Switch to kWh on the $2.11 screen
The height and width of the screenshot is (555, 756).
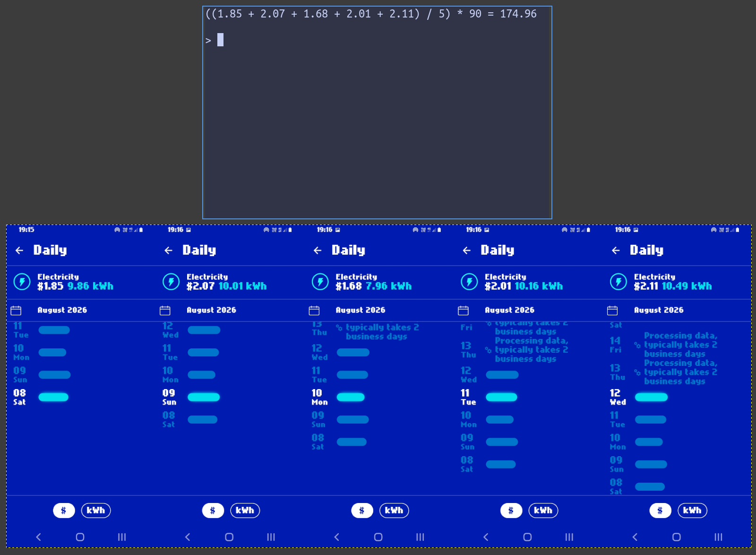coord(692,511)
